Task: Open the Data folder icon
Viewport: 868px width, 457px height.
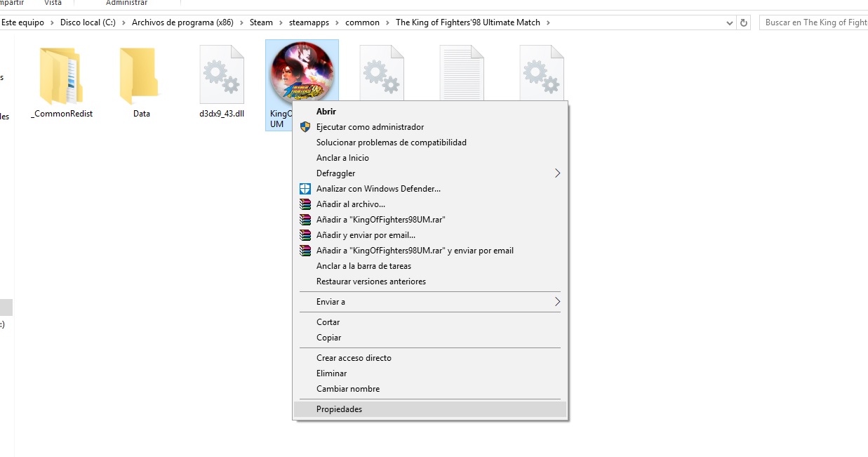Action: [x=142, y=76]
